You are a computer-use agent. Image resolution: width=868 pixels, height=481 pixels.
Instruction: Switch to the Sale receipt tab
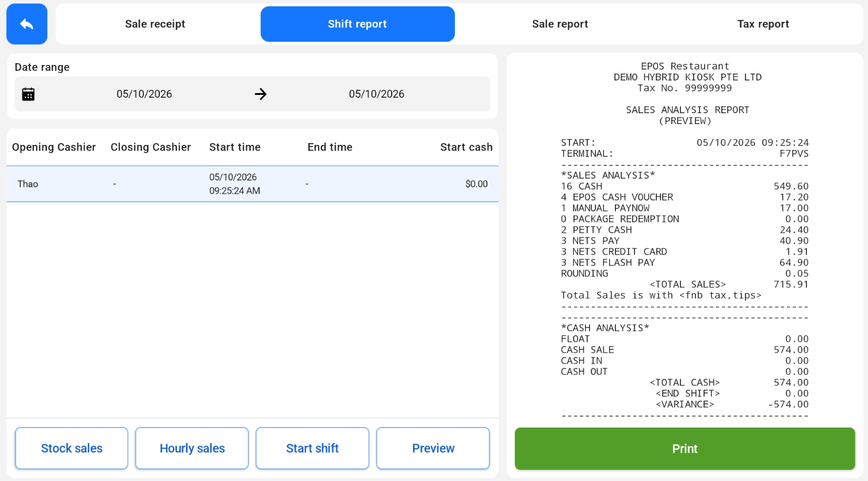pos(155,24)
